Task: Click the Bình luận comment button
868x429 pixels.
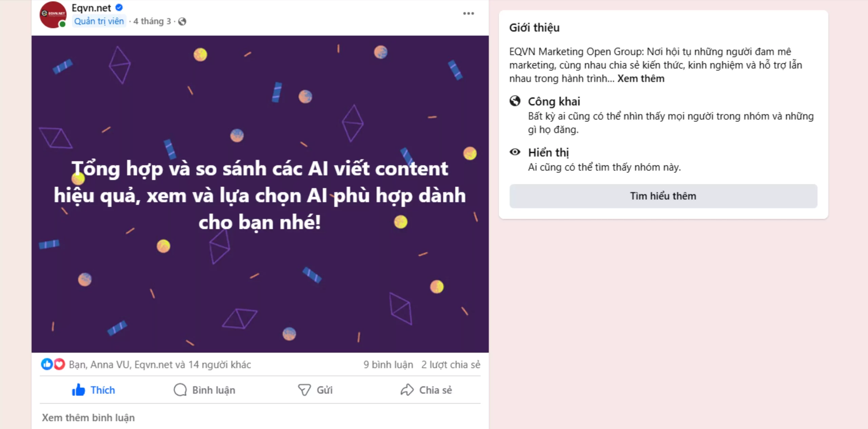Action: coord(204,390)
